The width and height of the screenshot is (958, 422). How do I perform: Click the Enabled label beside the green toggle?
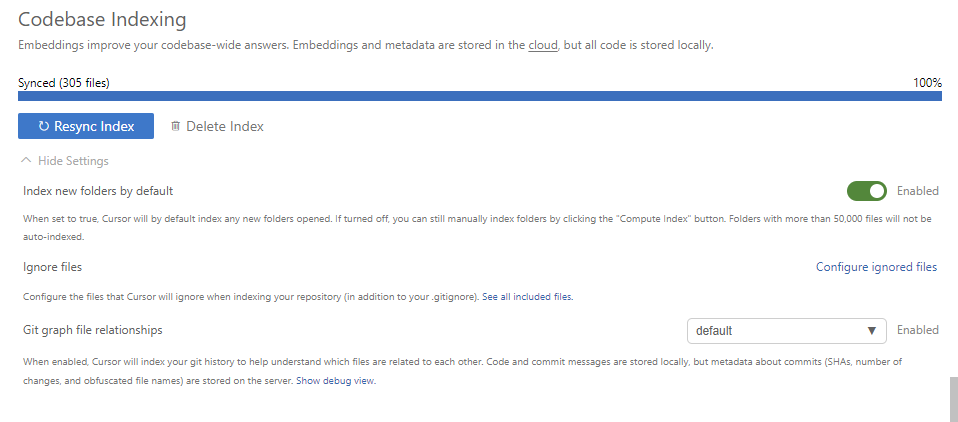tap(918, 191)
